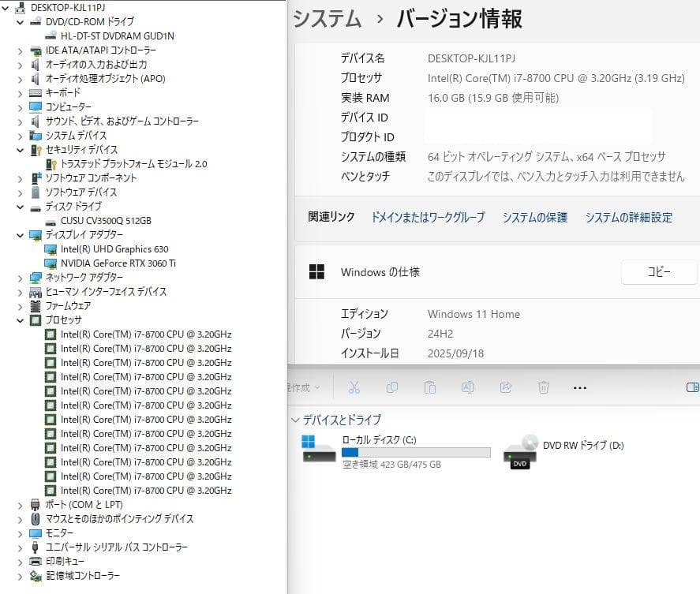This screenshot has width=700, height=594.
Task: Click the システム breadcrumb item
Action: 326,19
